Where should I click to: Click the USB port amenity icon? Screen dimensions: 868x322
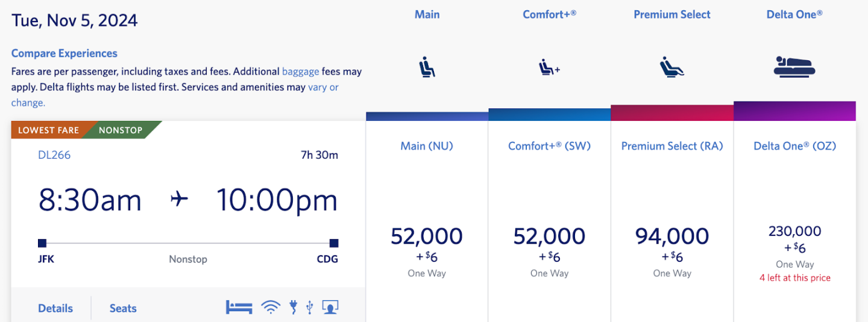click(309, 308)
